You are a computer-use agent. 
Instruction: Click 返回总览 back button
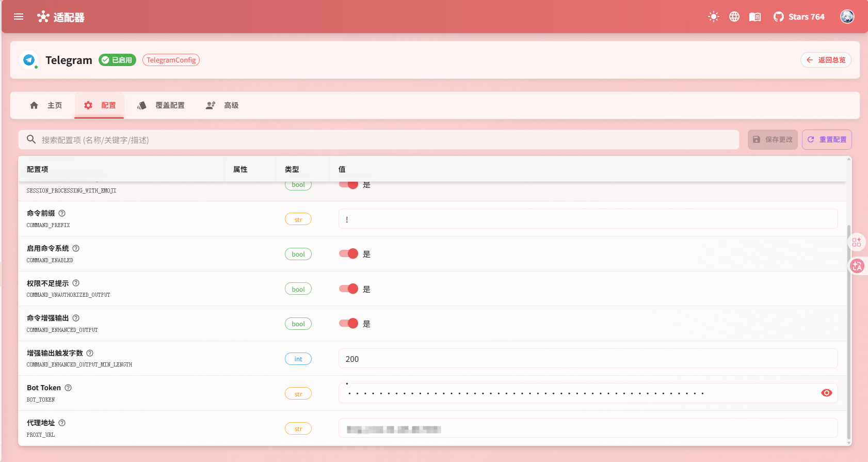pos(826,60)
